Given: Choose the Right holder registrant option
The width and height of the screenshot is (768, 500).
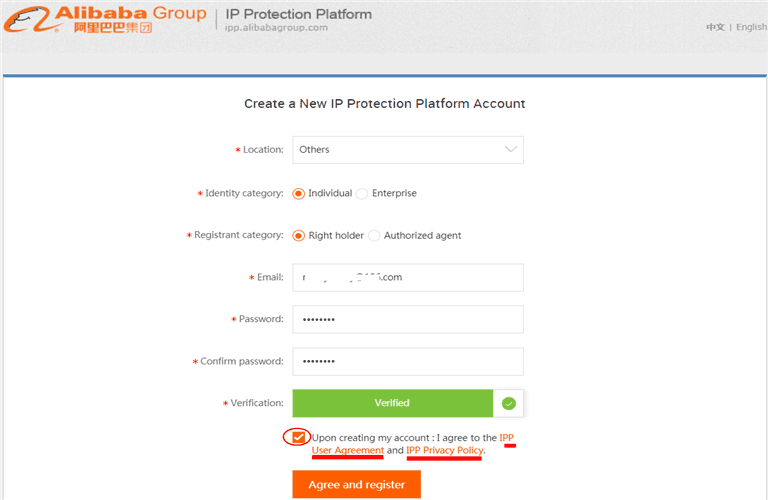Looking at the screenshot, I should tap(299, 236).
